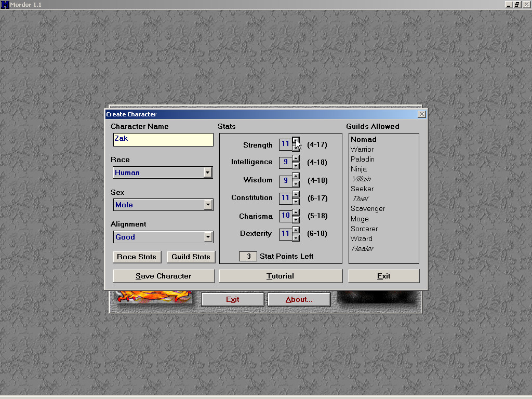Decrease Dexterity with the down arrow
532x399 pixels.
click(296, 237)
